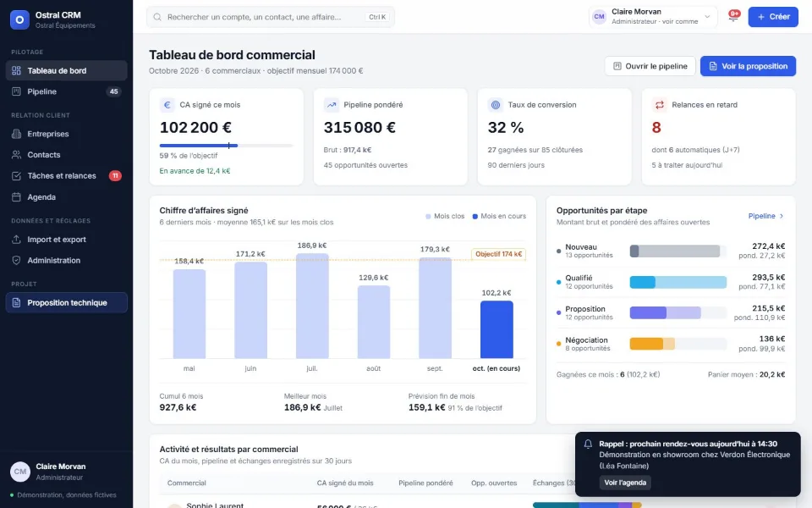Screen dimensions: 812x508
Task: Click the Mois en cours legend swatch
Action: 475,216
